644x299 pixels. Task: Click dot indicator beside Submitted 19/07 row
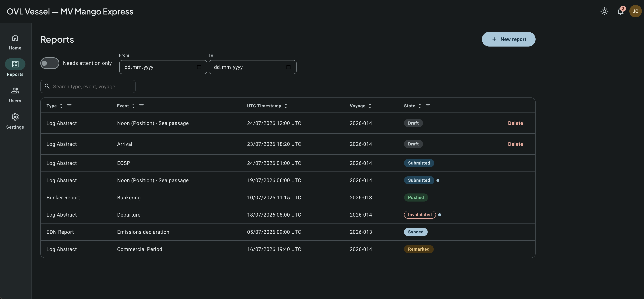[x=438, y=180]
